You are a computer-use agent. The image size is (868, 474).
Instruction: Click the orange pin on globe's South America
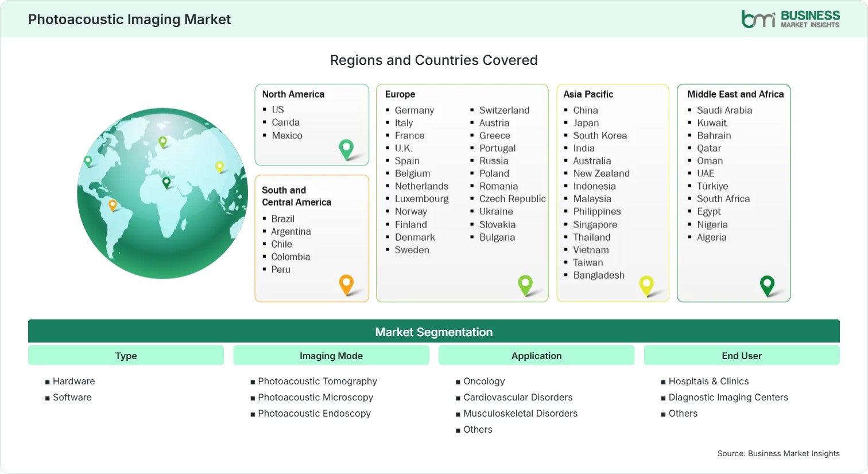tap(113, 205)
